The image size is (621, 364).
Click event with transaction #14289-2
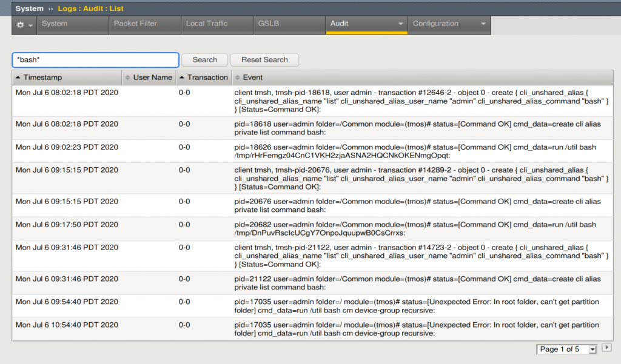tap(421, 179)
